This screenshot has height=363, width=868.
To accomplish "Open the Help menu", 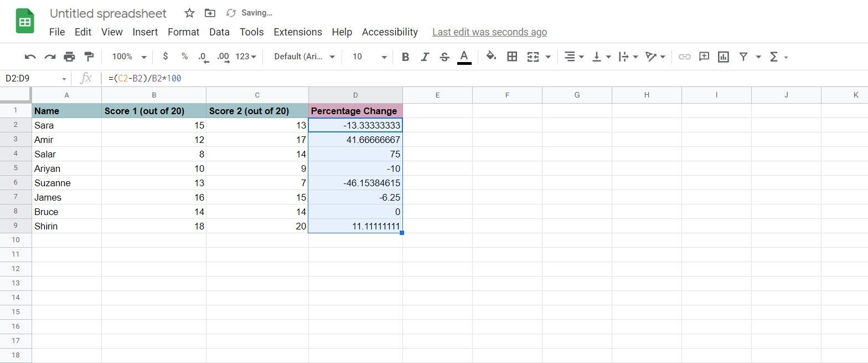I will click(x=342, y=32).
